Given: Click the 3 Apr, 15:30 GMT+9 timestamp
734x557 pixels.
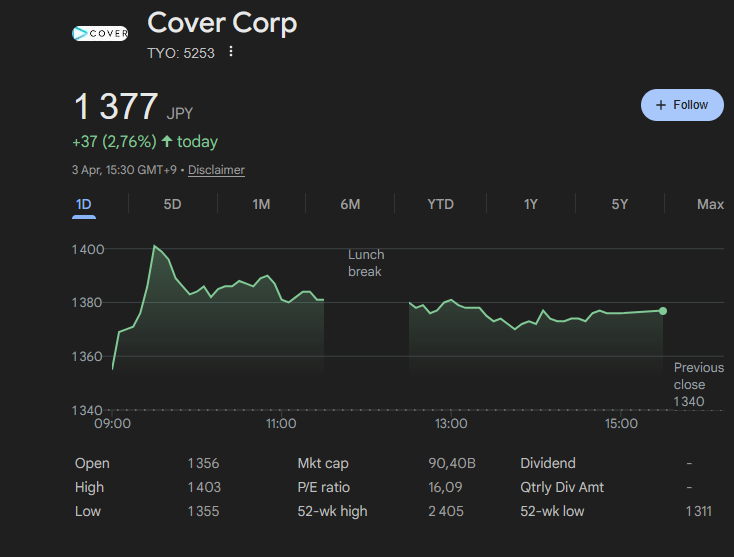Looking at the screenshot, I should pyautogui.click(x=124, y=170).
